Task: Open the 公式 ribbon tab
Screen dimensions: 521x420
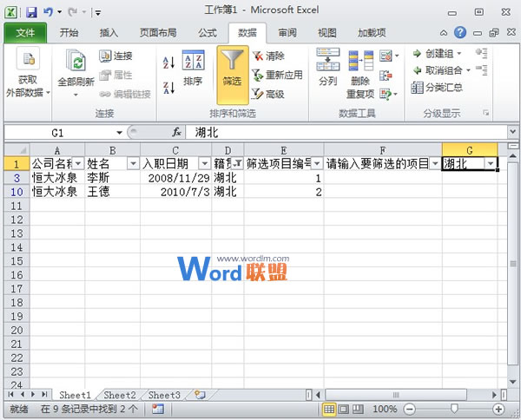Action: click(208, 33)
